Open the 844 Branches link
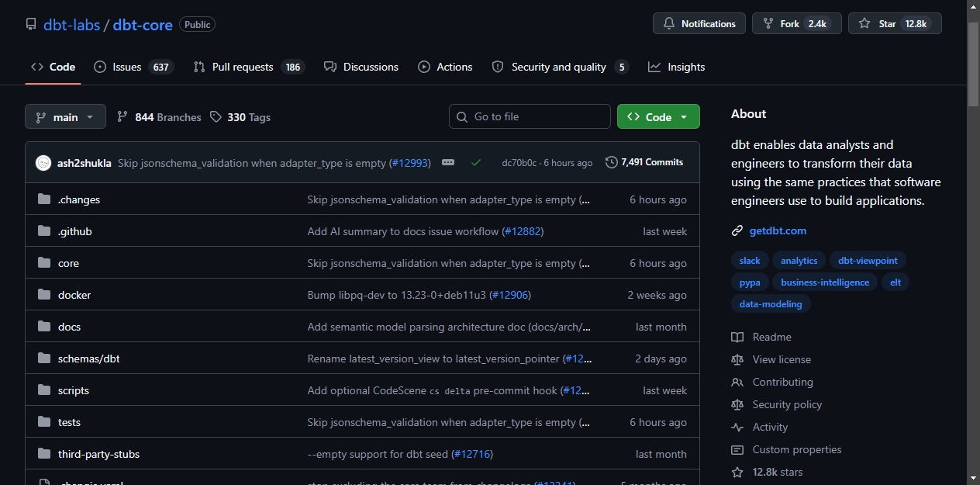Screen dimensions: 980x485 159,117
